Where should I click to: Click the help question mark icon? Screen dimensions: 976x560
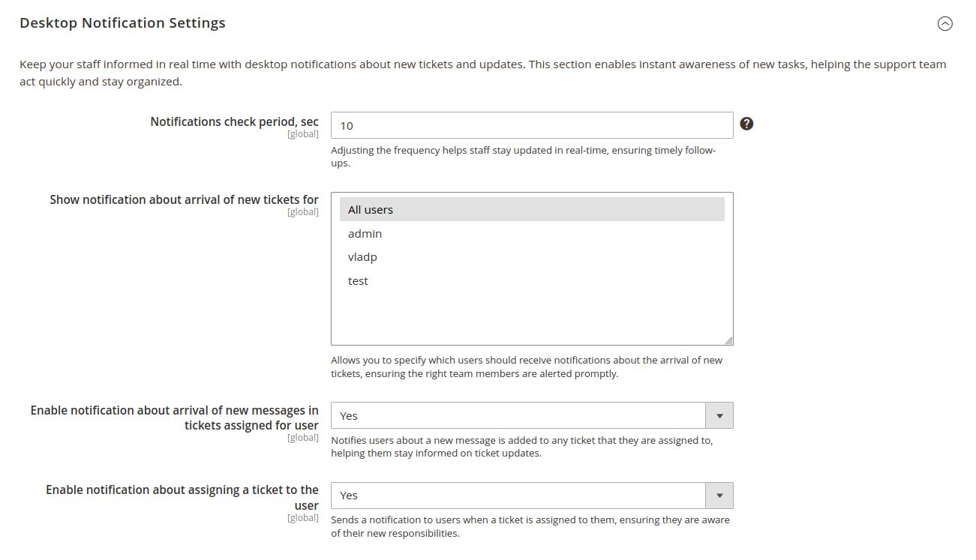pos(746,123)
